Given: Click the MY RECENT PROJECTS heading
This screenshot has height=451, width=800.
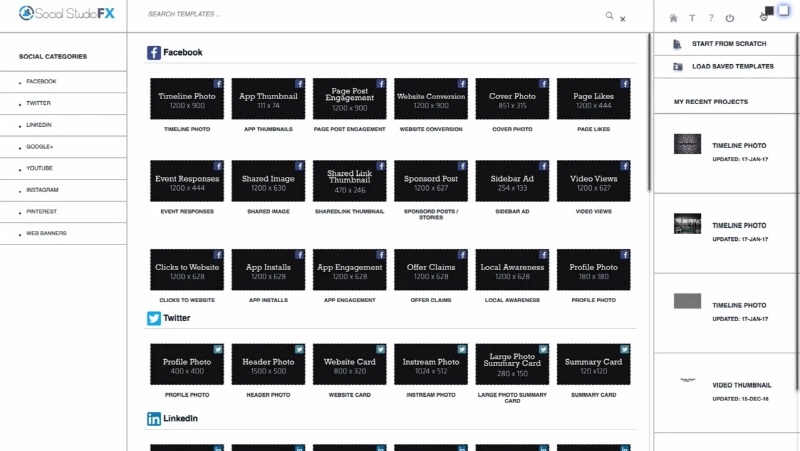Looking at the screenshot, I should (711, 102).
